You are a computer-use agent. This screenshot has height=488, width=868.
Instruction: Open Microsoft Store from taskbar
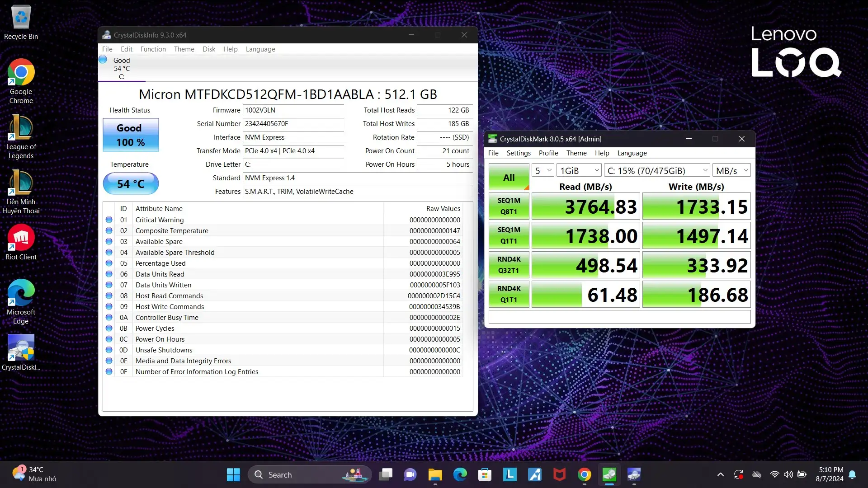[x=485, y=474]
